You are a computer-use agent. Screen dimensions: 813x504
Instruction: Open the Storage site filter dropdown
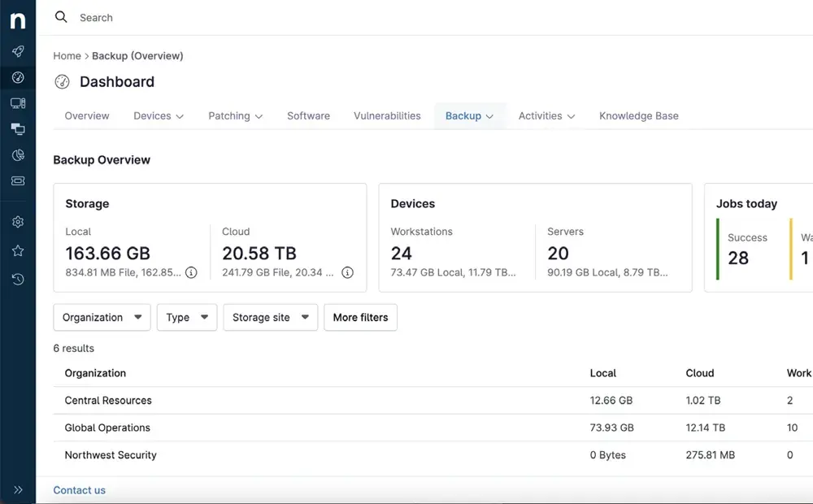tap(271, 317)
